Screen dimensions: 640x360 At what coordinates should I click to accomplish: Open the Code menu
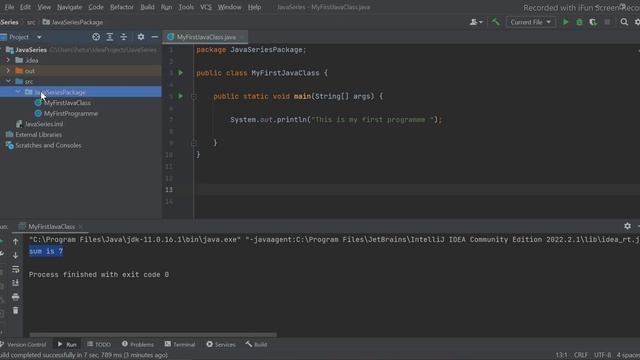(x=96, y=7)
